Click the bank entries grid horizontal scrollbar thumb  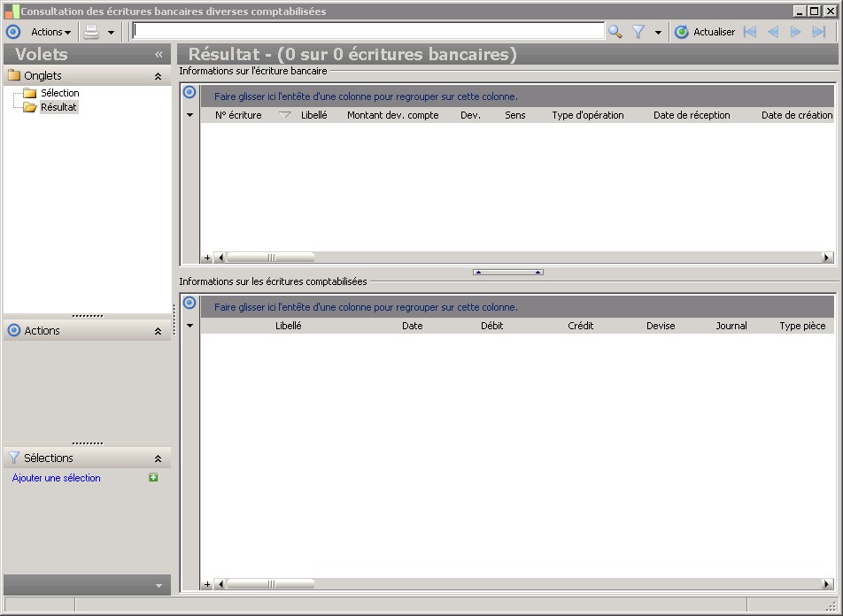[x=270, y=258]
